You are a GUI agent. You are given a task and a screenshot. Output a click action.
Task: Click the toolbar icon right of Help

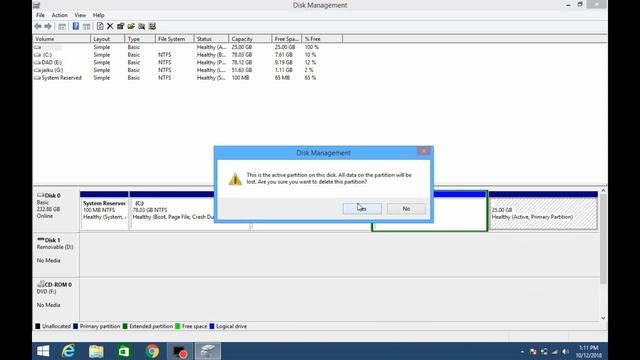click(x=86, y=27)
